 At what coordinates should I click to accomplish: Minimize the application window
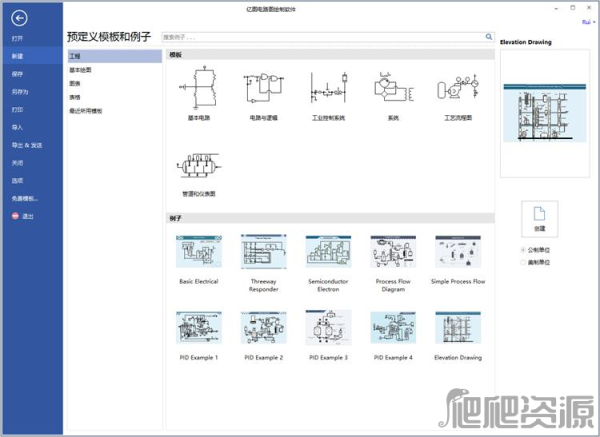pos(556,8)
